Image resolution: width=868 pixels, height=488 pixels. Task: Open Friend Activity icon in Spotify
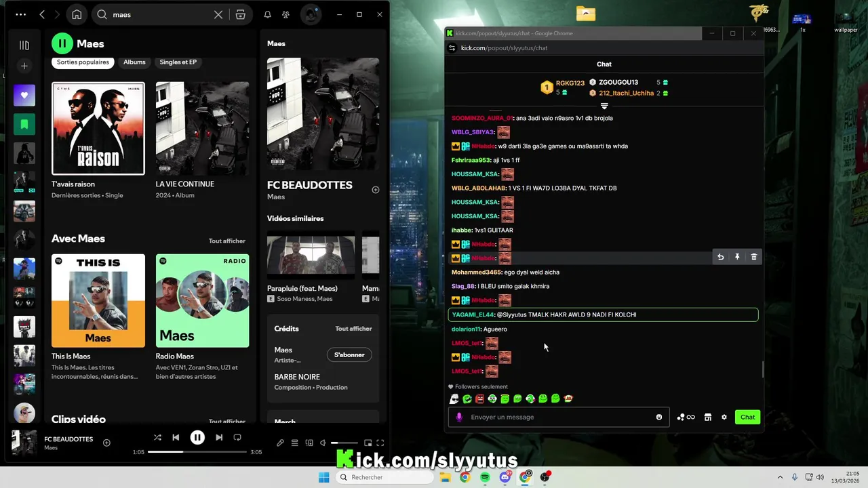(x=285, y=14)
